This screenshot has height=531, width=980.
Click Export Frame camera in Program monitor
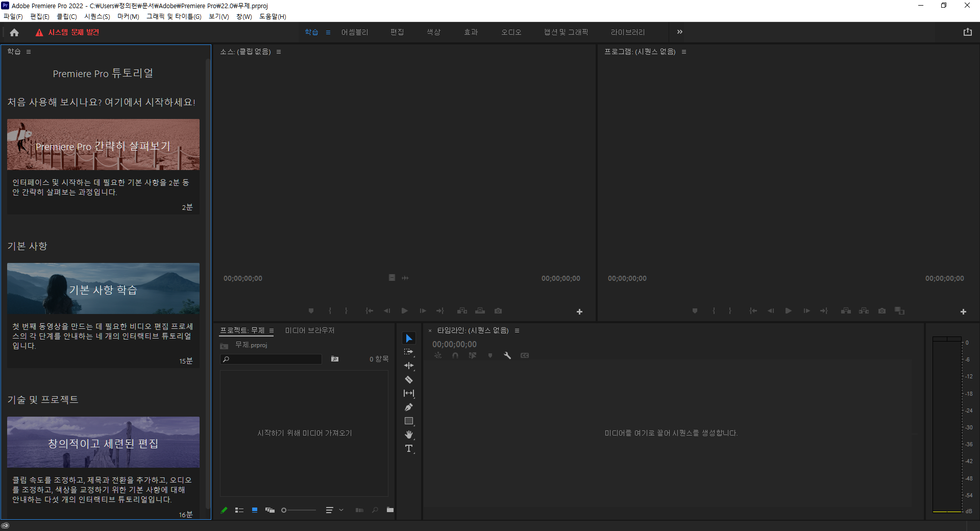tap(882, 311)
